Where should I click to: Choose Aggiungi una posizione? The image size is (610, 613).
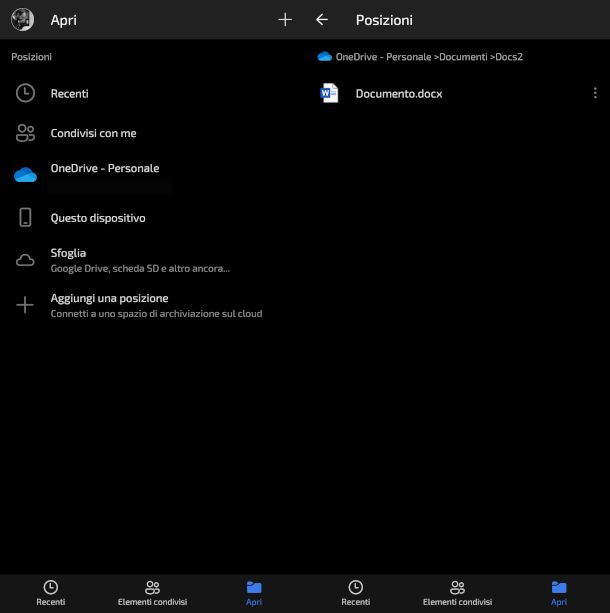point(152,305)
